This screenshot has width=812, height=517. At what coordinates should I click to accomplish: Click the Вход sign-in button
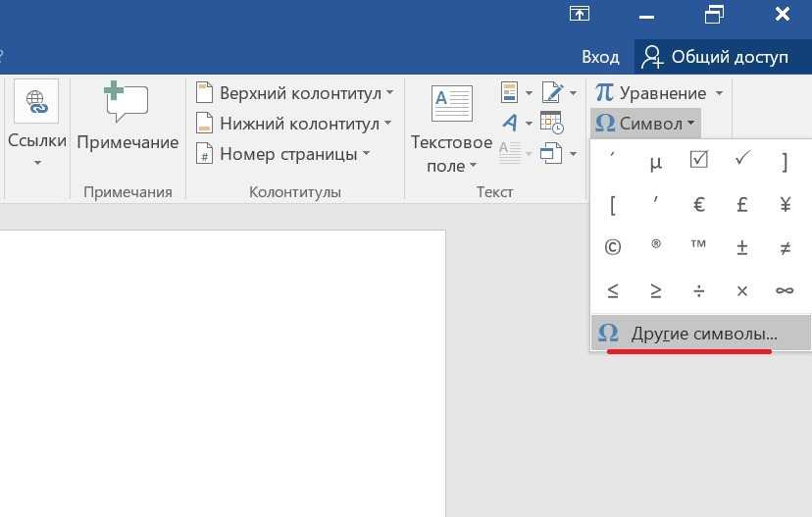coord(600,57)
